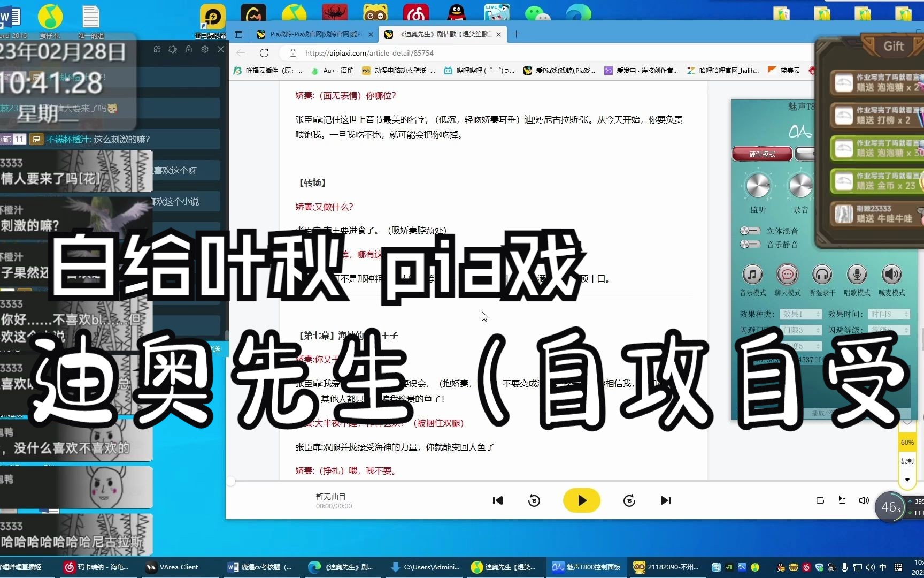The image size is (924, 578).
Task: Open a new browser tab
Action: [x=516, y=34]
